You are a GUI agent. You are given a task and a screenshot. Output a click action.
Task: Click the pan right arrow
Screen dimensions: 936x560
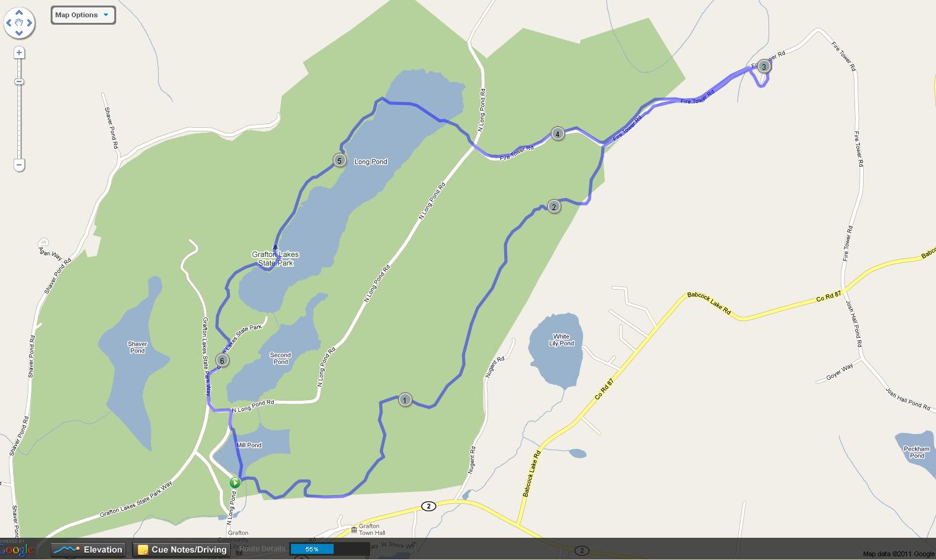[x=30, y=23]
